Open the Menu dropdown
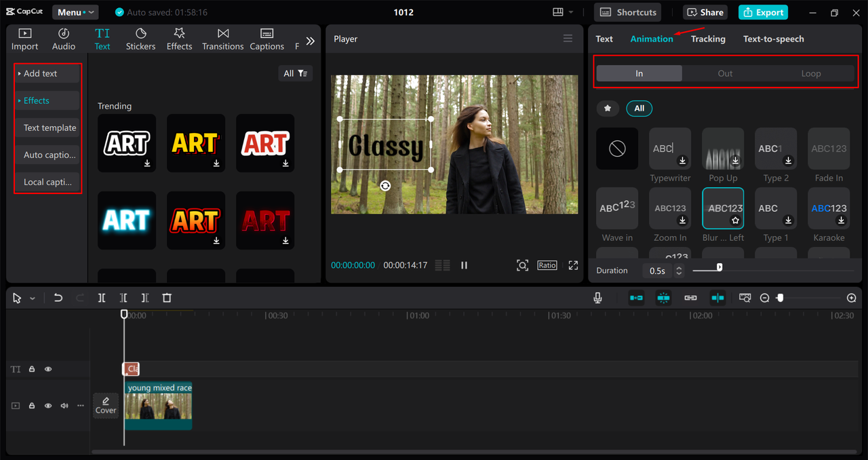The height and width of the screenshot is (460, 868). (75, 12)
